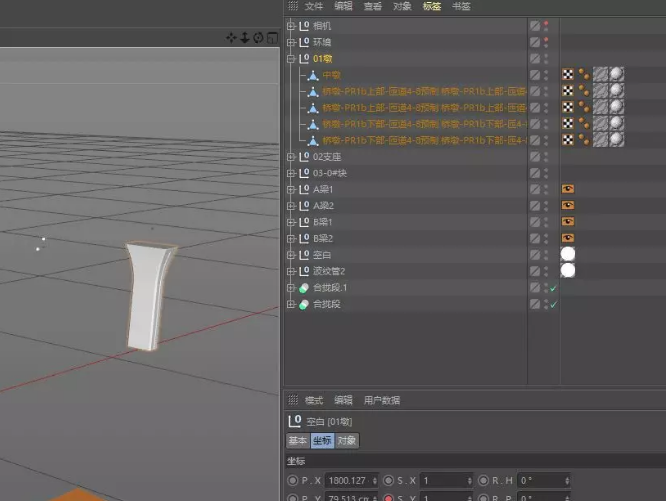Click the subdivision surface icon of 合拢段
Viewport: 666px width, 501px height.
coord(304,304)
